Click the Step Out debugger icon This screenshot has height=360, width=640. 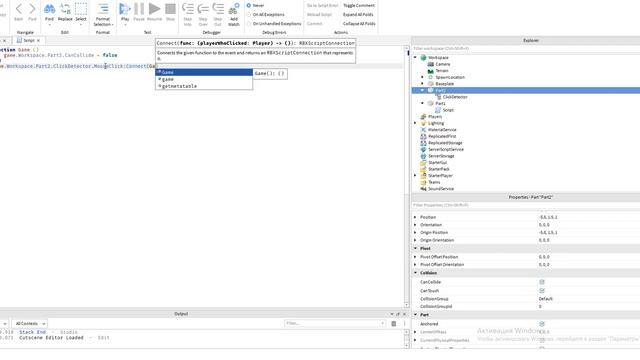click(x=218, y=9)
